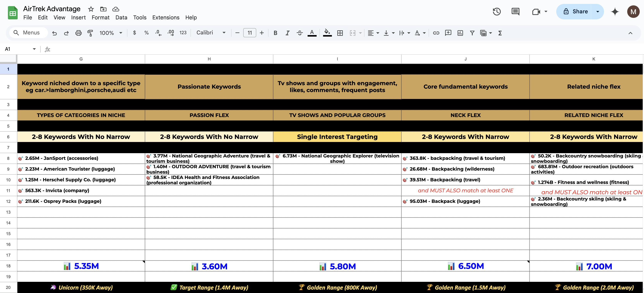Select column H header
The width and height of the screenshot is (644, 293).
click(209, 59)
